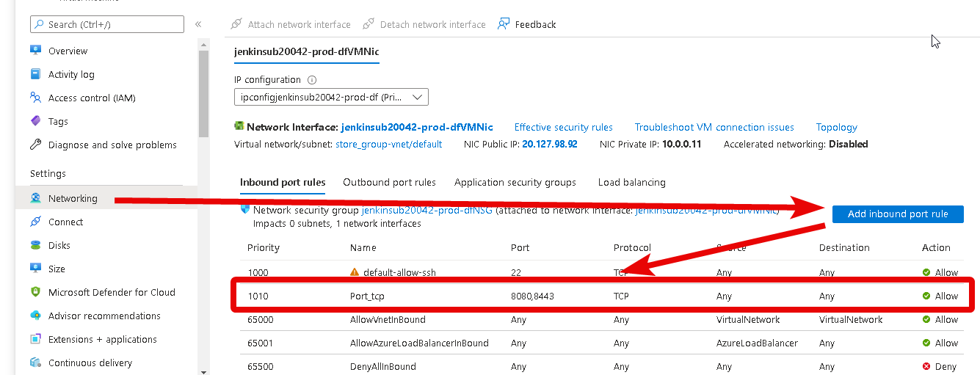Image resolution: width=980 pixels, height=375 pixels.
Task: Click the Networking sidebar icon
Action: coord(35,198)
